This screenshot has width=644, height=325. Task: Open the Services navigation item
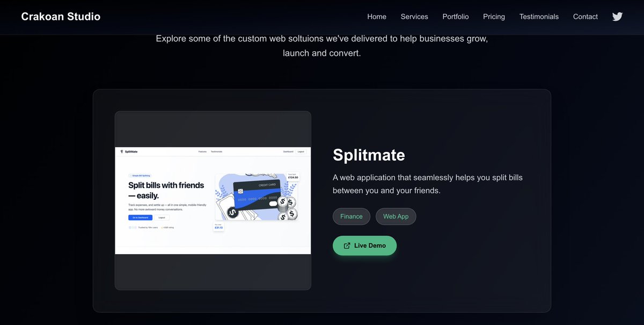[x=414, y=17]
